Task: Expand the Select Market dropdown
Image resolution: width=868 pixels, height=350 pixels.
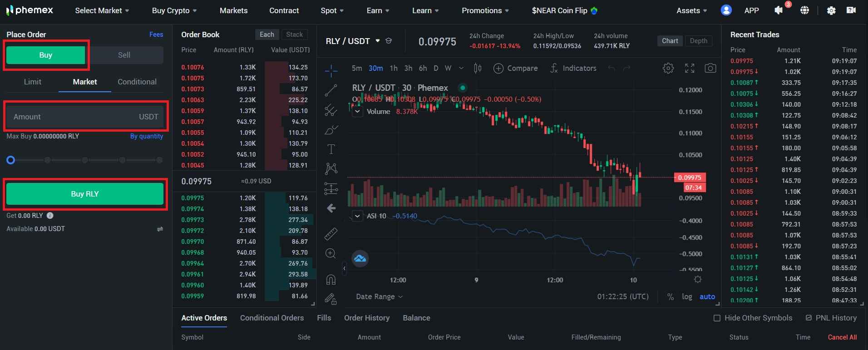Action: (x=102, y=10)
